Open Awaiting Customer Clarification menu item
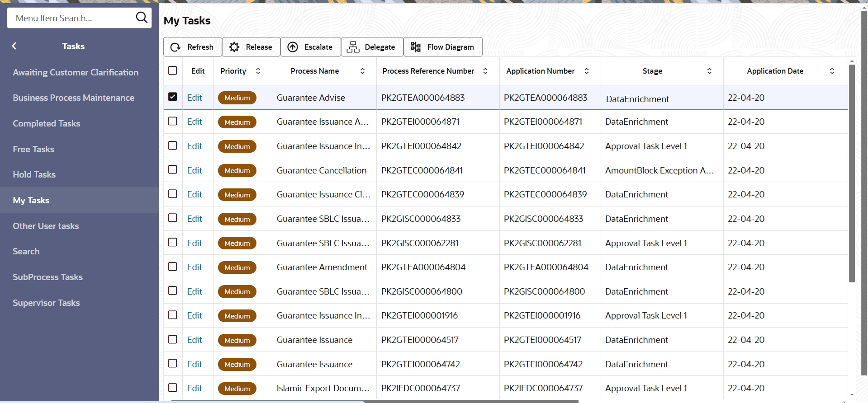 pyautogui.click(x=76, y=72)
